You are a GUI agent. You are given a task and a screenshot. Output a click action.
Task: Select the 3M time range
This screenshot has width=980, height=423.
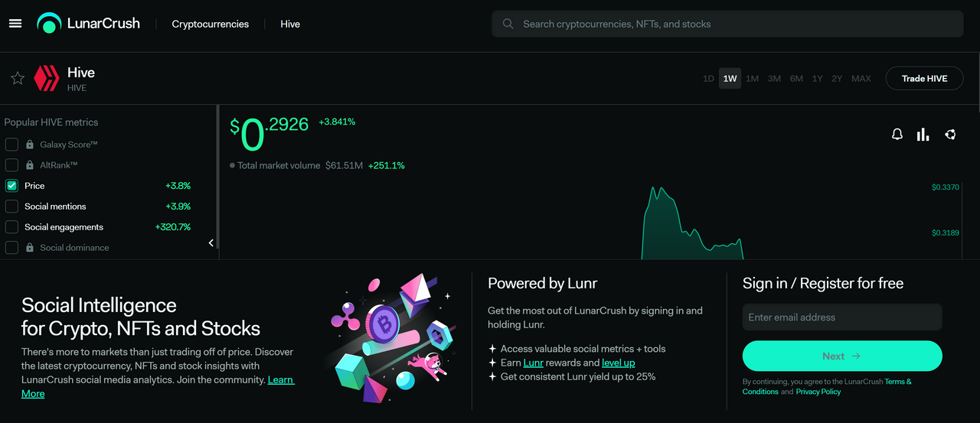pos(774,78)
